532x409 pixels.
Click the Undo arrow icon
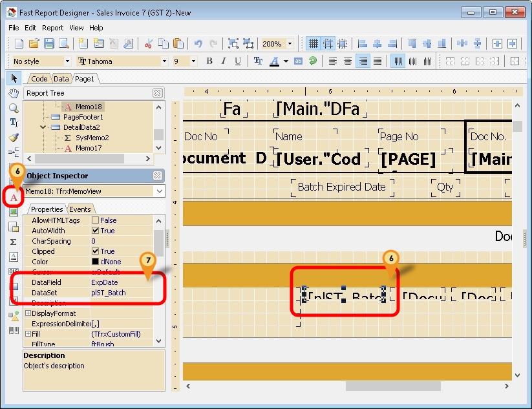pos(198,44)
